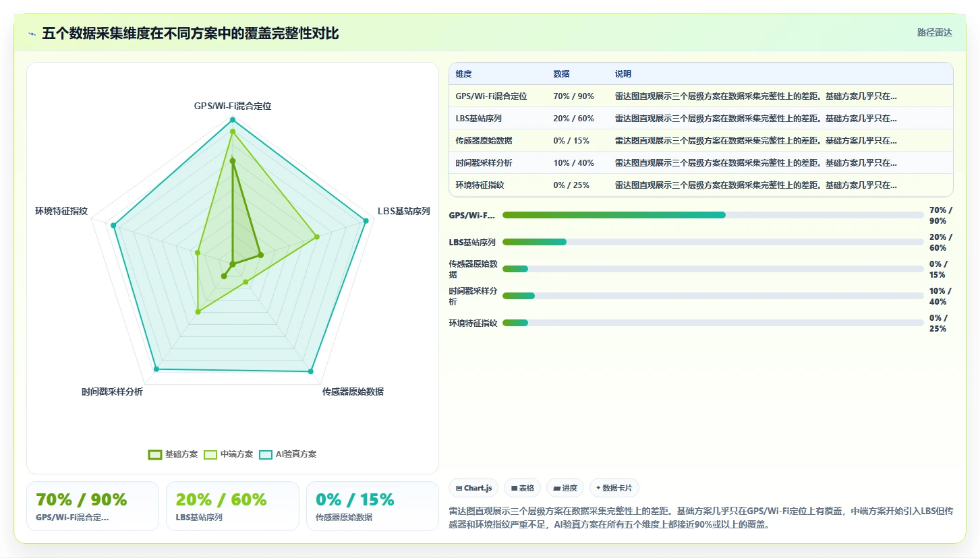Click the 环境特征指纹 radar axis label
Viewport: 980px width, 558px height.
tap(61, 211)
